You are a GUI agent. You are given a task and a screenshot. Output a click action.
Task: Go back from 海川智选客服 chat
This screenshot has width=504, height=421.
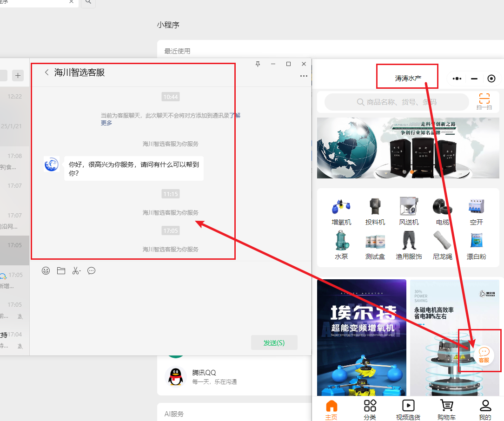[x=47, y=72]
